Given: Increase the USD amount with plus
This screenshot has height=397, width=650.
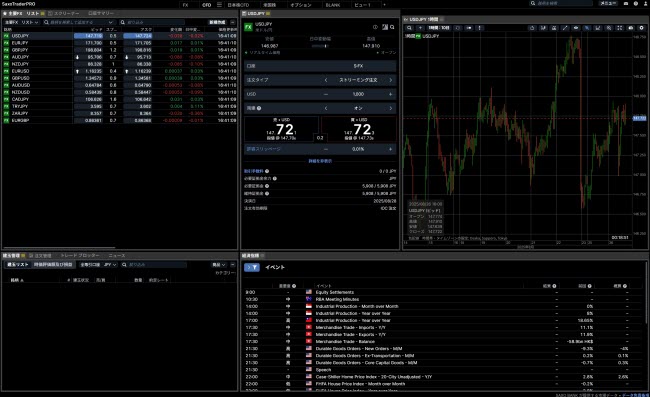Looking at the screenshot, I should pyautogui.click(x=390, y=94).
